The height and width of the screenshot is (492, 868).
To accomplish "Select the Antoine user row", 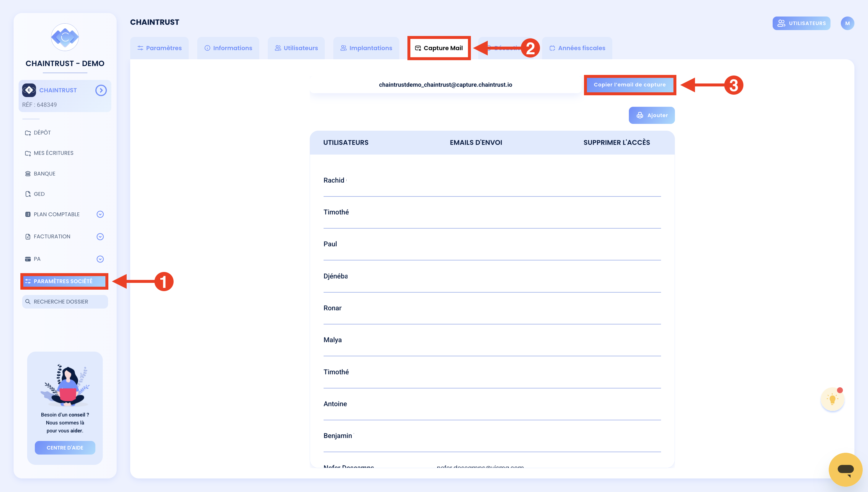I will [x=492, y=404].
